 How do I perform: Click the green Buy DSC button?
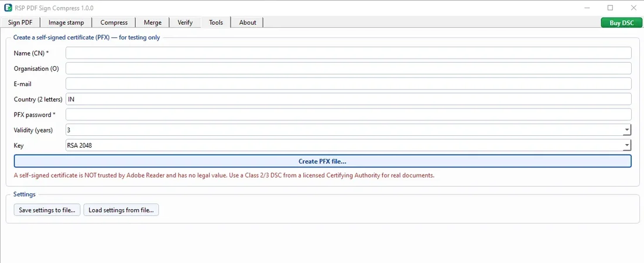tap(621, 23)
